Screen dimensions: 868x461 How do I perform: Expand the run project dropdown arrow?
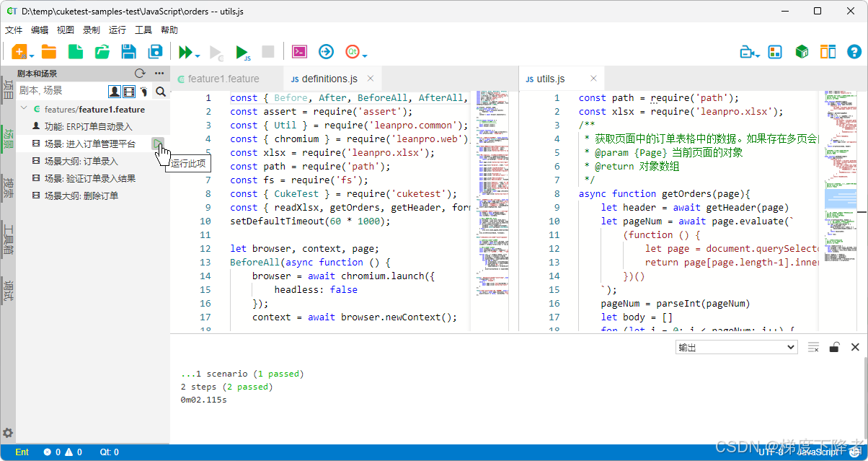[x=198, y=55]
